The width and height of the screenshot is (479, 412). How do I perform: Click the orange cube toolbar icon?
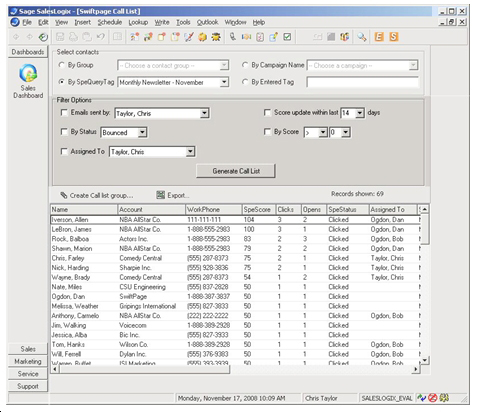pos(202,37)
